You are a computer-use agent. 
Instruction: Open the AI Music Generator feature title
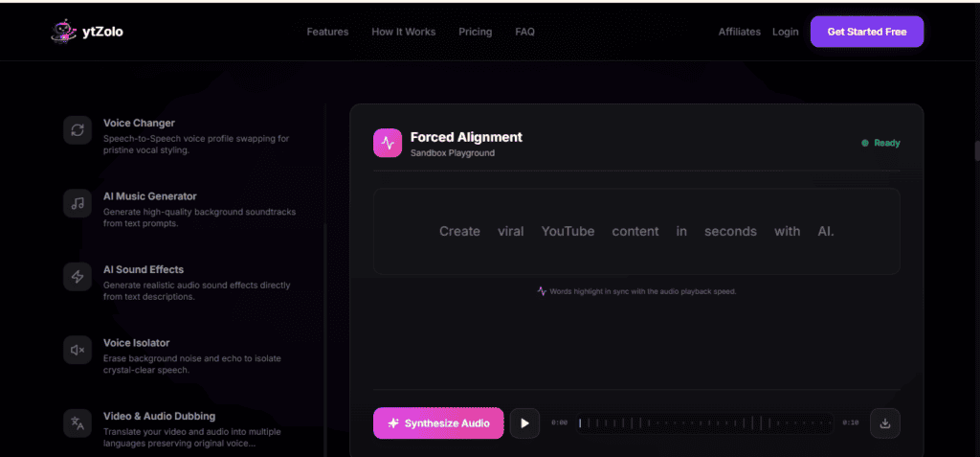click(150, 196)
